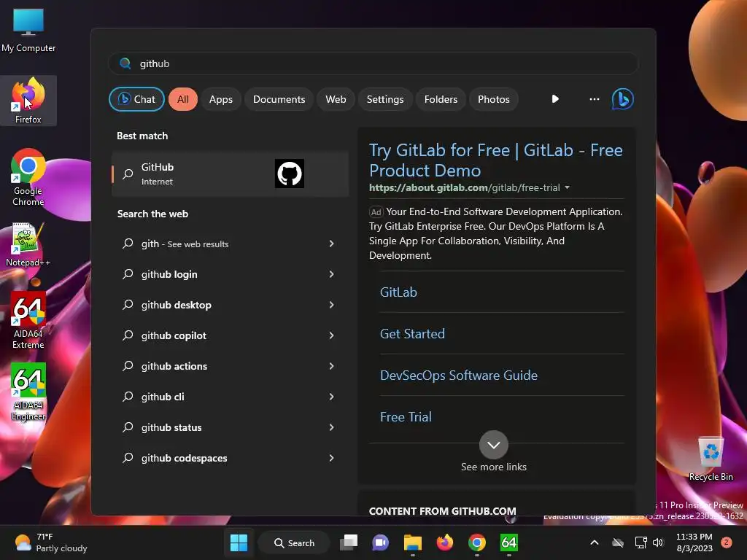Expand the 'github cli' suggestion arrow
747x560 pixels.
[332, 397]
